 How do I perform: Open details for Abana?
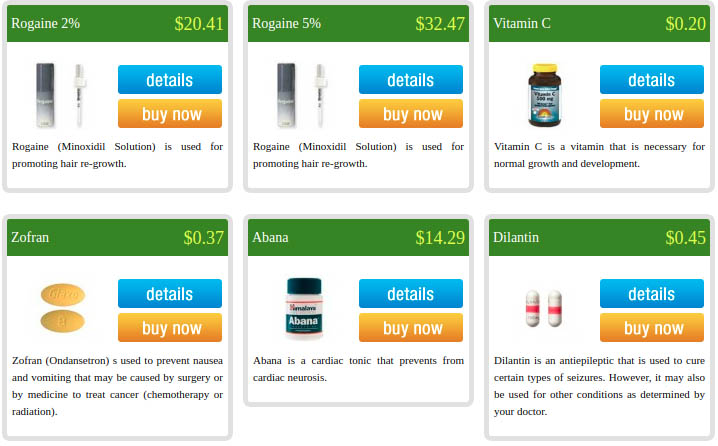click(x=411, y=294)
